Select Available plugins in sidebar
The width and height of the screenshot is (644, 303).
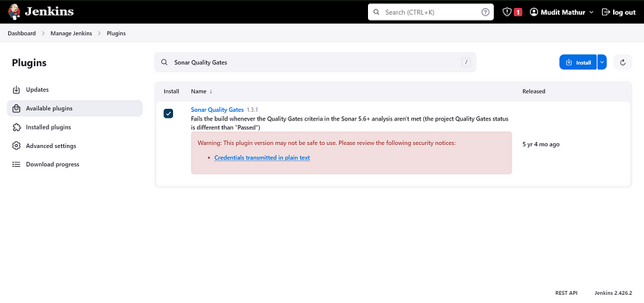(75, 108)
